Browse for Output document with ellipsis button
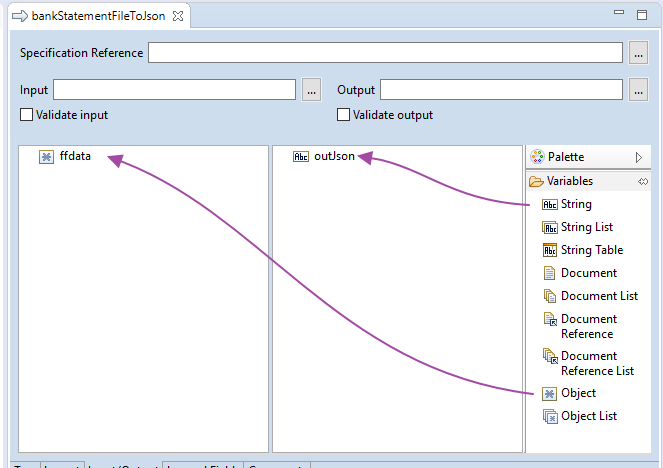The width and height of the screenshot is (663, 468). 638,90
